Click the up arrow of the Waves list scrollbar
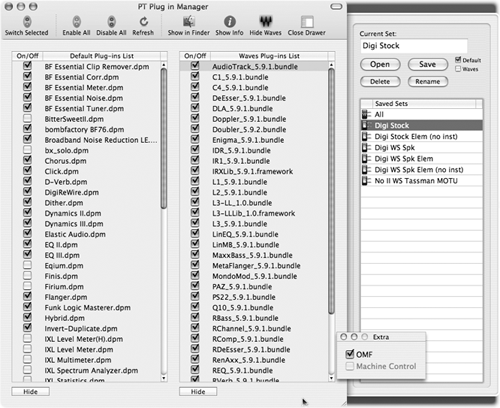 pyautogui.click(x=331, y=65)
